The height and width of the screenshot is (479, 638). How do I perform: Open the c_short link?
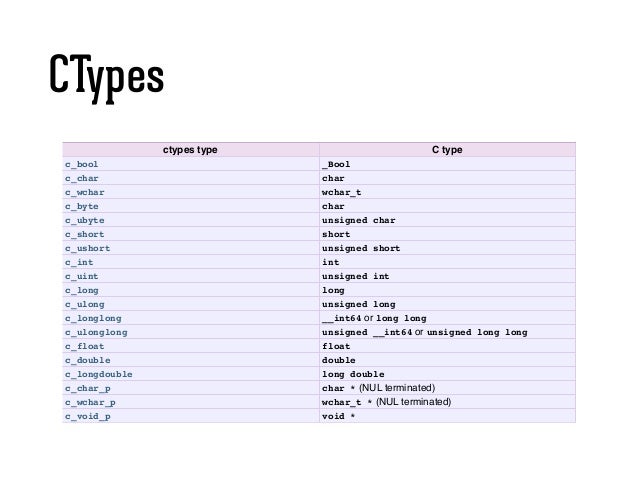85,234
